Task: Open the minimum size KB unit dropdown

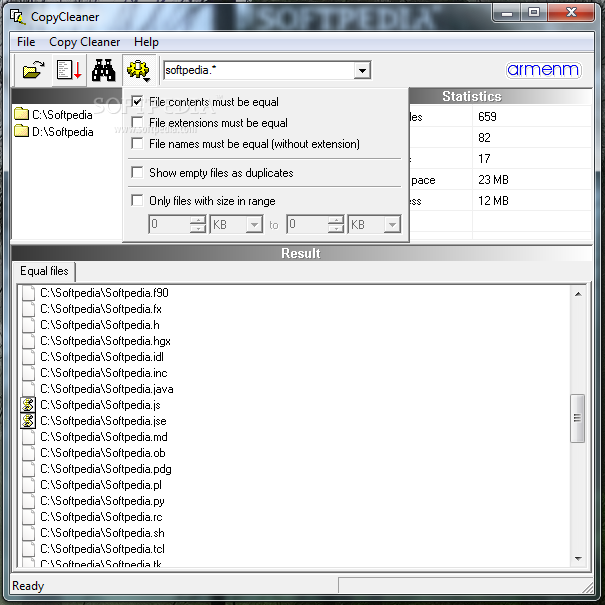Action: (254, 225)
